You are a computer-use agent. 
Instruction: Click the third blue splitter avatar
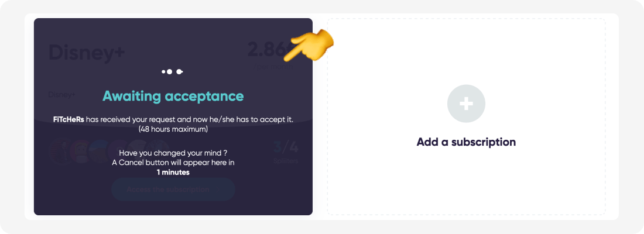(100, 152)
